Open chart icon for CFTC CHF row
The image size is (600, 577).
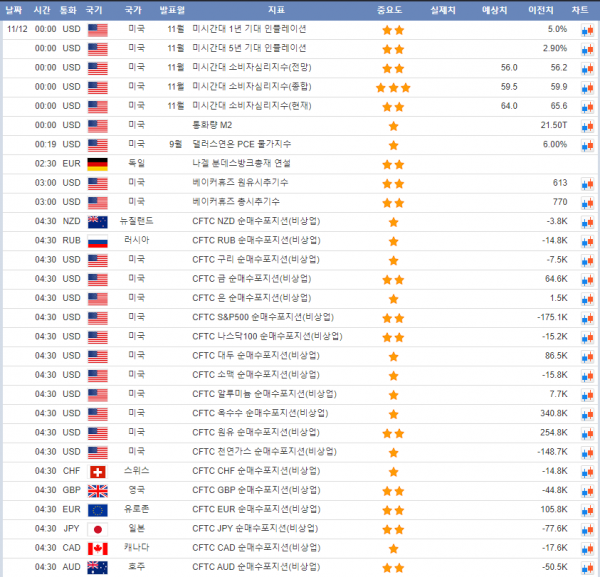point(587,472)
